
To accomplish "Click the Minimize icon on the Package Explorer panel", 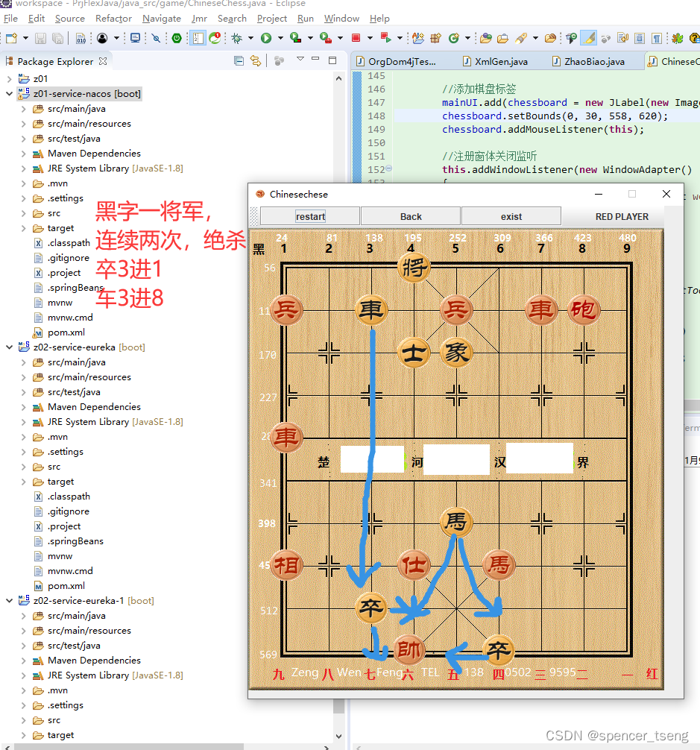I will point(316,59).
